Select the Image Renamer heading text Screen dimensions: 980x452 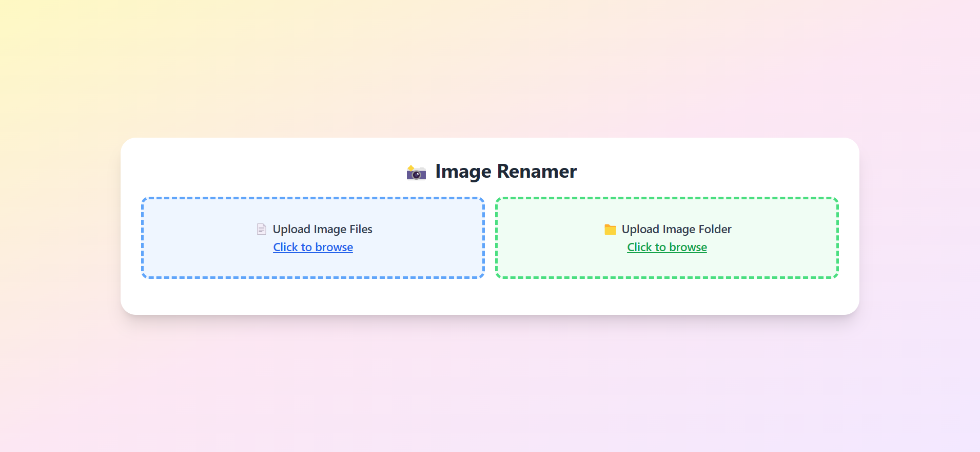tap(505, 171)
